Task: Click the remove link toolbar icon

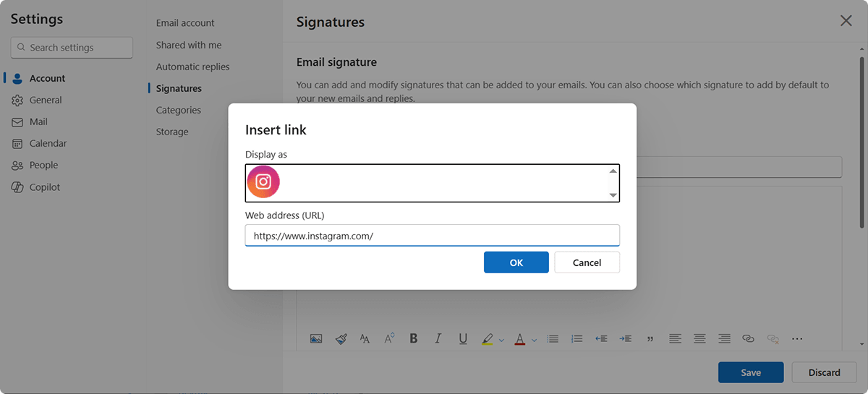Action: pyautogui.click(x=773, y=338)
